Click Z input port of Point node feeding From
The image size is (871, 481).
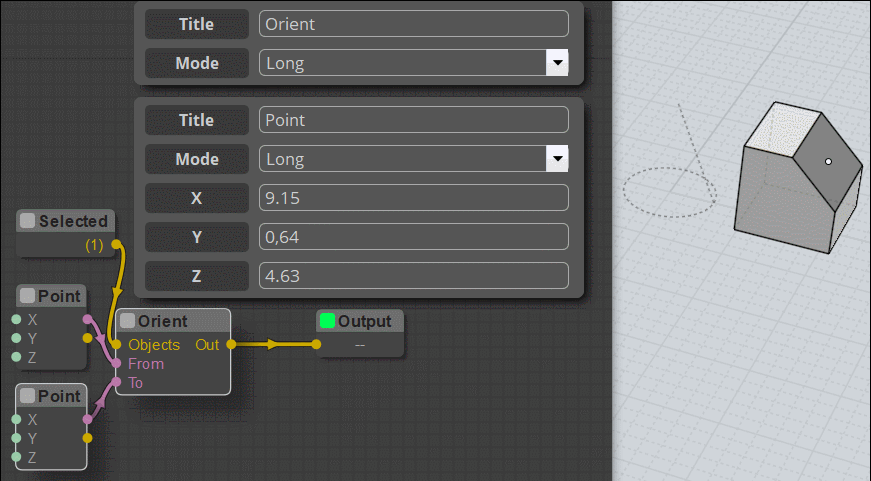(16, 357)
